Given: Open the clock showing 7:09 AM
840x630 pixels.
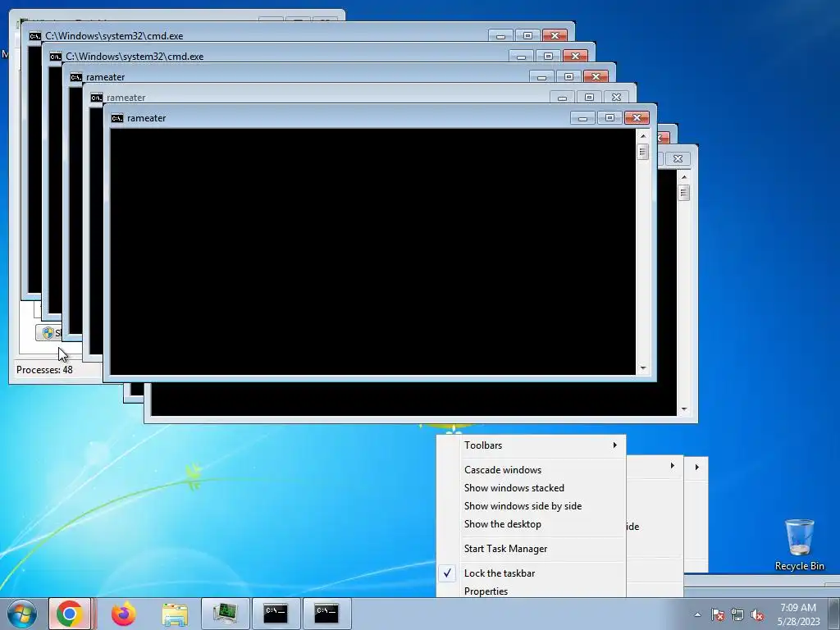Looking at the screenshot, I should (x=798, y=614).
